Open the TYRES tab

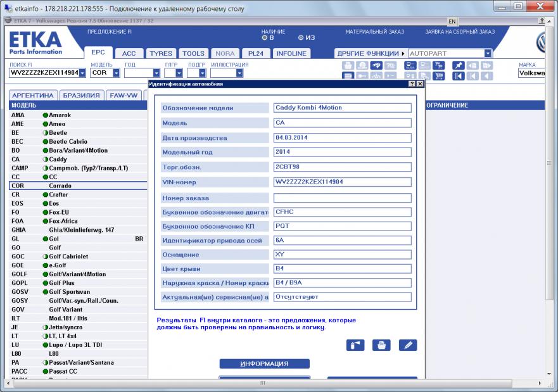pyautogui.click(x=161, y=53)
